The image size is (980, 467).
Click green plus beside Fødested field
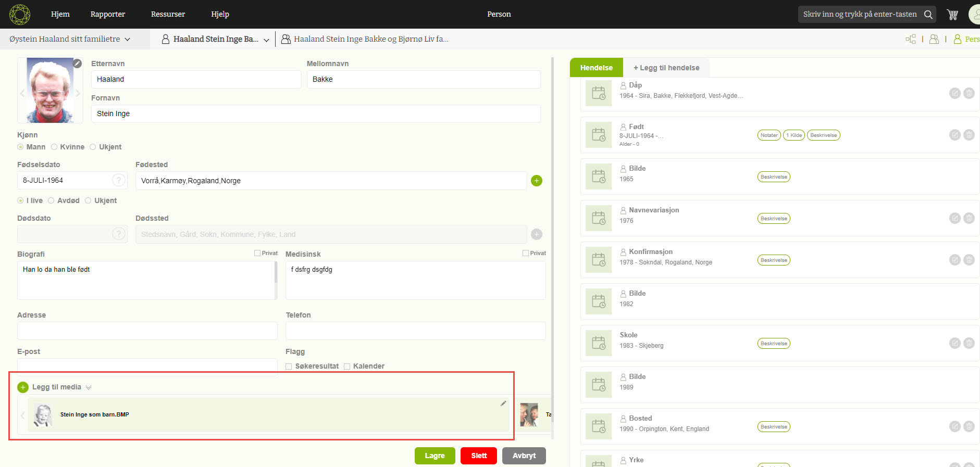pos(536,181)
